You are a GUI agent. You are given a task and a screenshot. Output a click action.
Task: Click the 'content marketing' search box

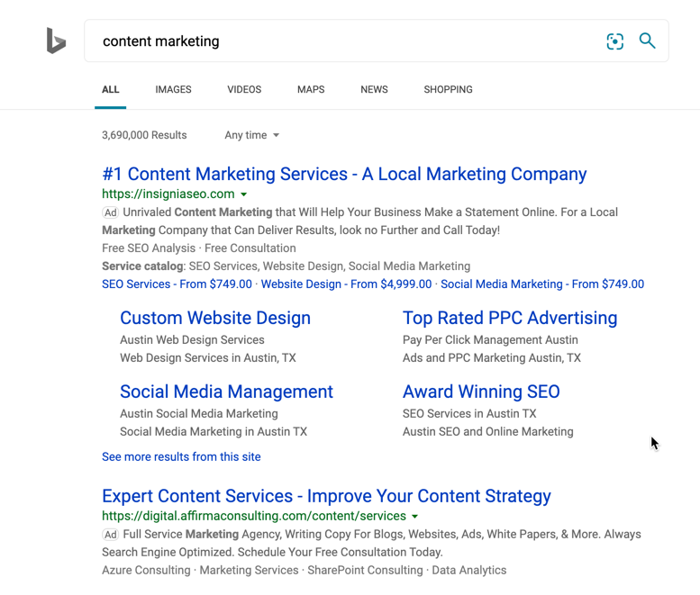[377, 41]
